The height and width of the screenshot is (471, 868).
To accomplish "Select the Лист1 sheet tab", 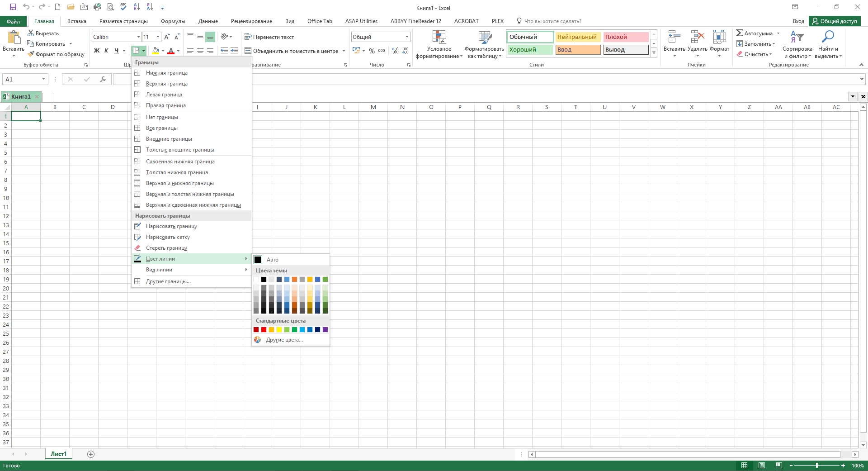I will (x=59, y=454).
